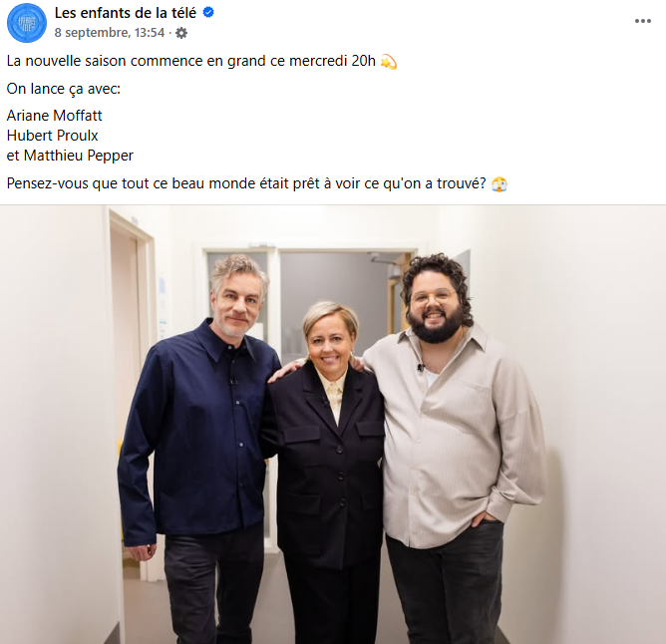The height and width of the screenshot is (644, 666).
Task: Click the text On lance ça avec:
Action: pos(64,89)
